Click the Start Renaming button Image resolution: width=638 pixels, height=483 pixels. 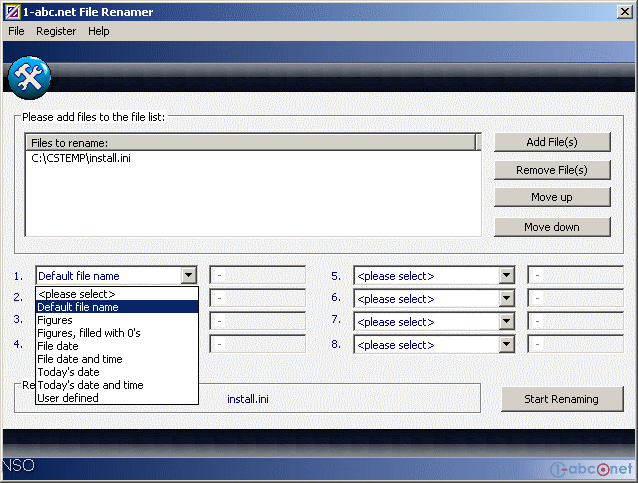click(x=562, y=399)
